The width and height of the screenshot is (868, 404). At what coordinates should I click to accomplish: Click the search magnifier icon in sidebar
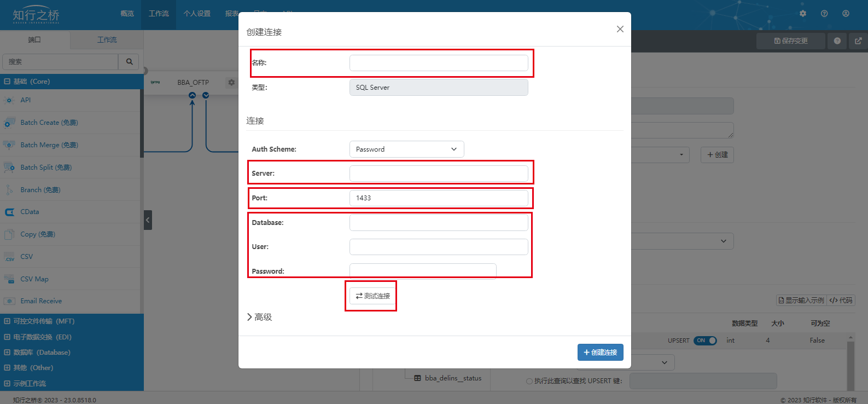tap(129, 62)
